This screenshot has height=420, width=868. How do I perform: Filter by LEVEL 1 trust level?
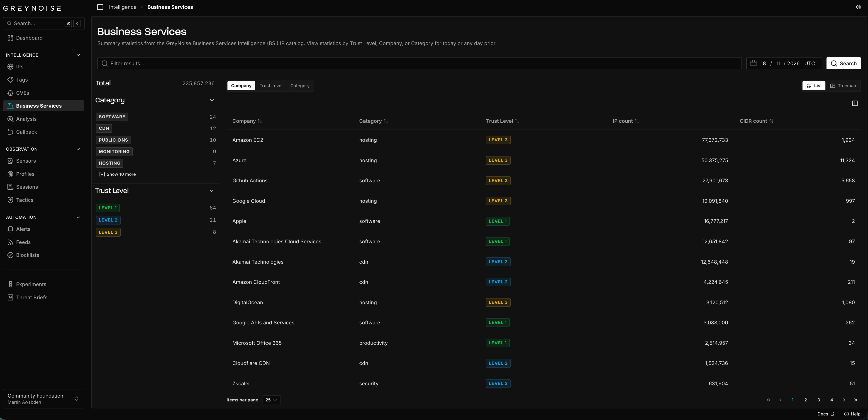coord(108,208)
